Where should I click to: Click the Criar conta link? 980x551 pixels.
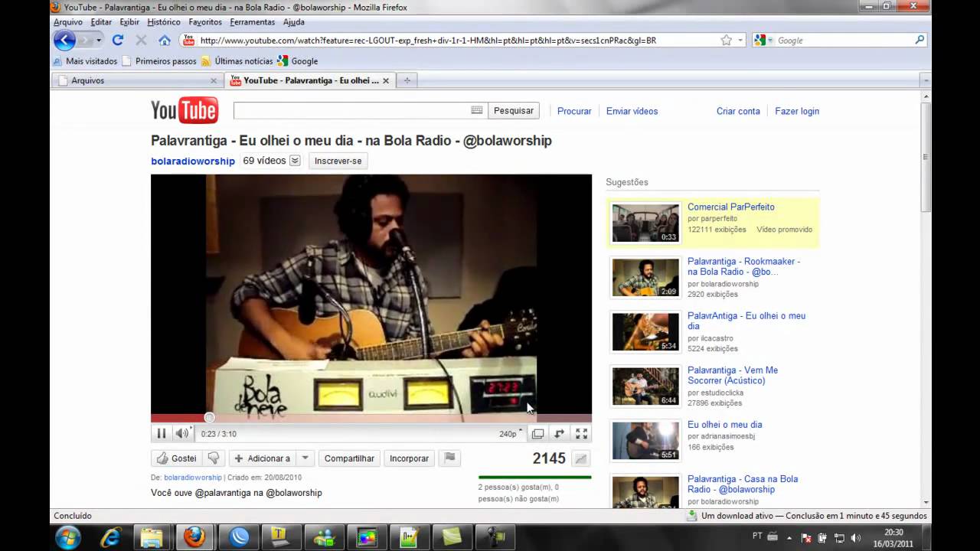pyautogui.click(x=738, y=111)
